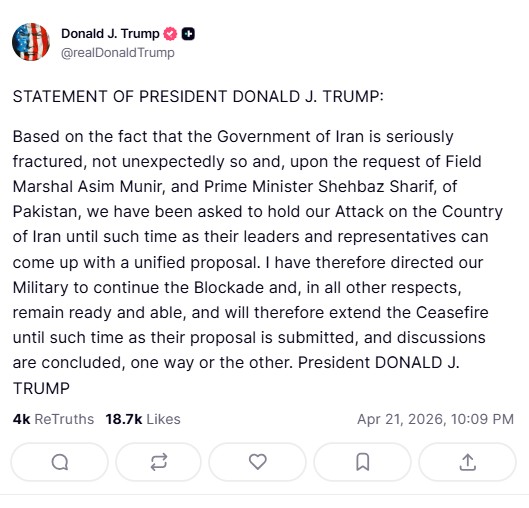529x508 pixels.
Task: View the 18.7k Likes list
Action: 143,419
